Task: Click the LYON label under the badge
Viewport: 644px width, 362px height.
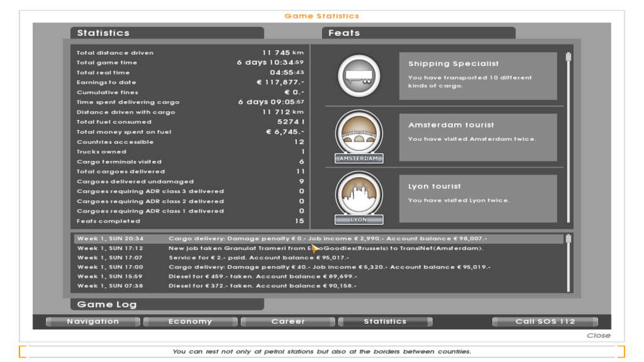Action: click(358, 220)
